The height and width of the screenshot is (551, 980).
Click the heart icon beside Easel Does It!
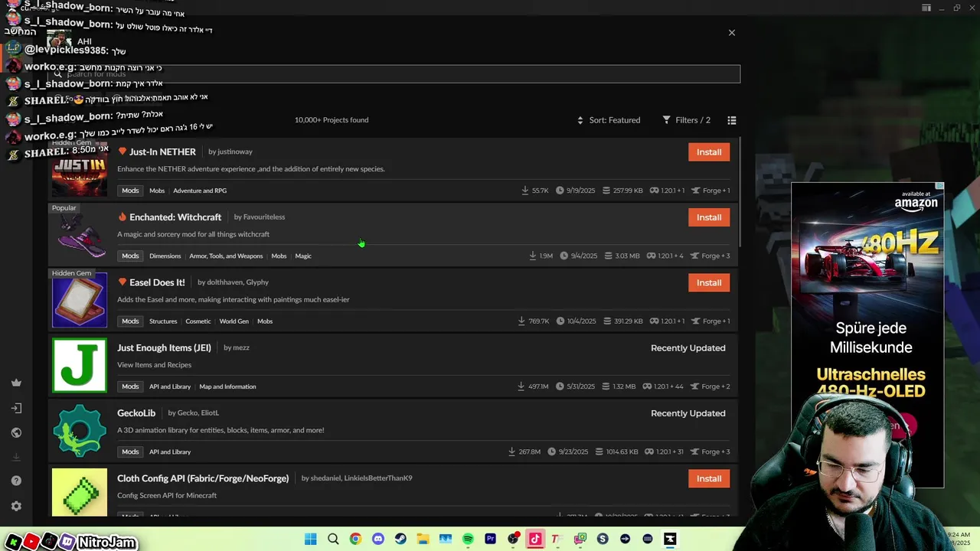point(122,282)
